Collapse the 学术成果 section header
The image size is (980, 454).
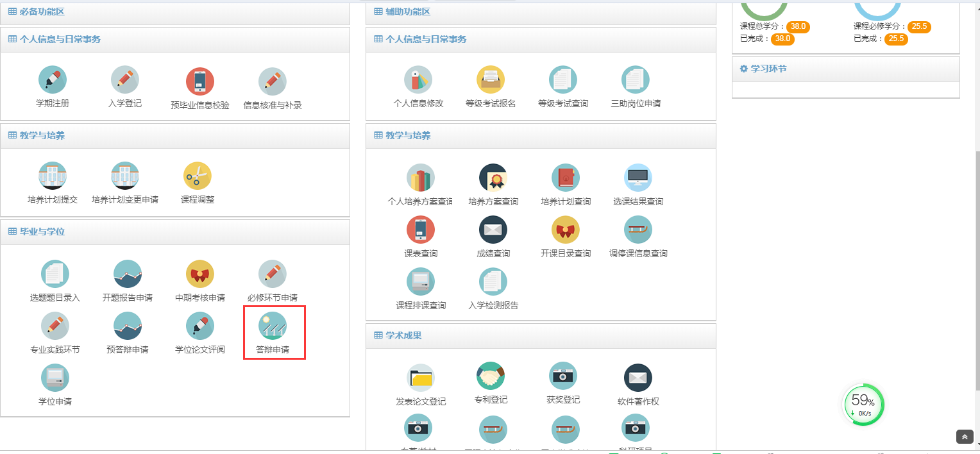(403, 335)
